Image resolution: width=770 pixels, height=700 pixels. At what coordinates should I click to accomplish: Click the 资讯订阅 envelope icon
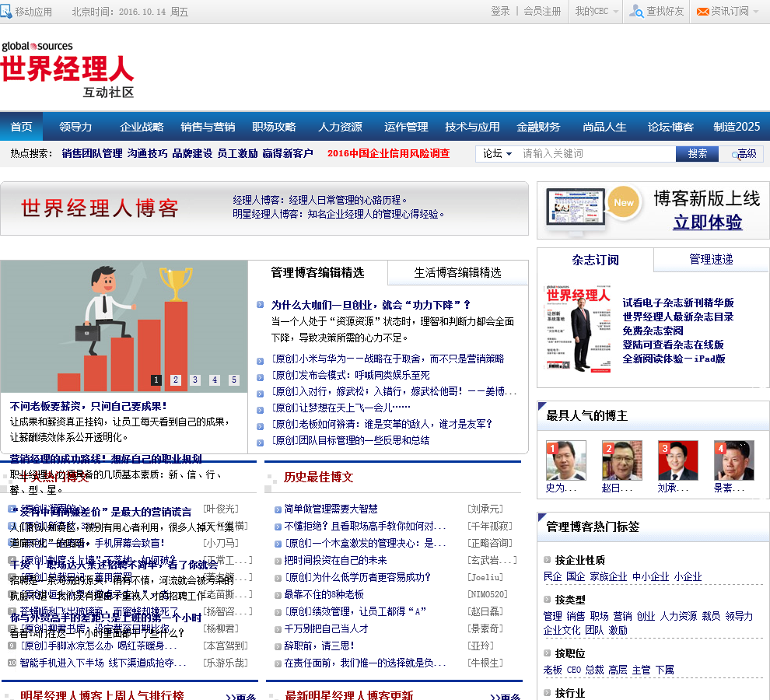703,12
